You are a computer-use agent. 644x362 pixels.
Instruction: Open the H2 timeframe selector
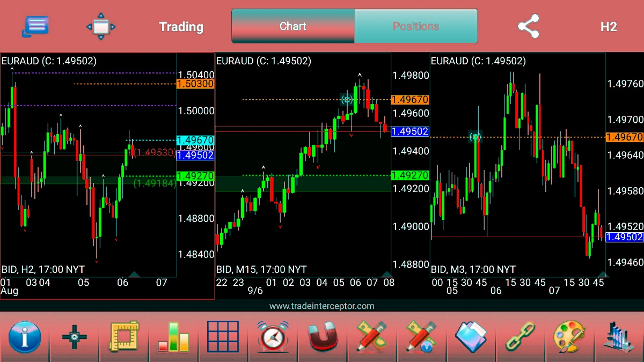[609, 27]
